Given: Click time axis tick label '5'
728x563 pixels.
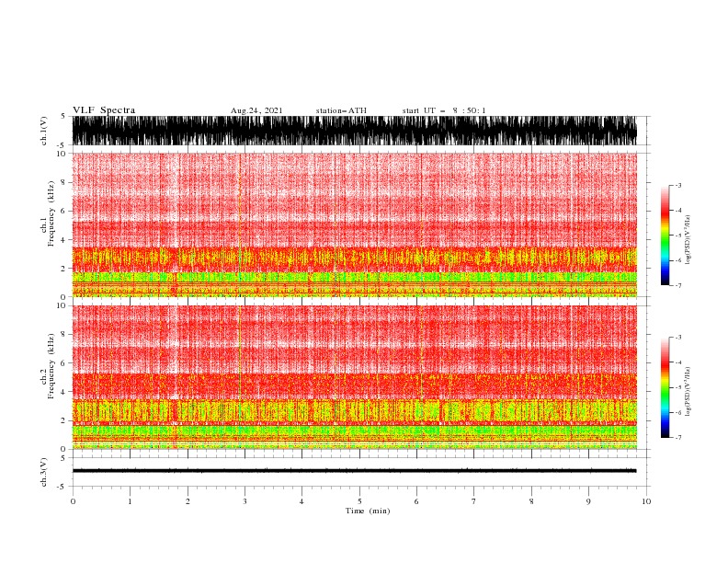Looking at the screenshot, I should coord(359,501).
